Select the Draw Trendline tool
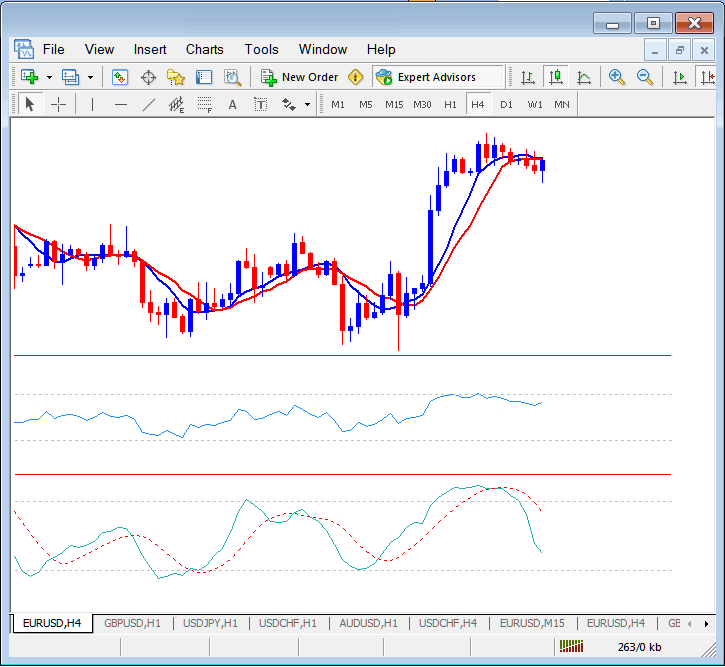725x667 pixels. point(148,104)
